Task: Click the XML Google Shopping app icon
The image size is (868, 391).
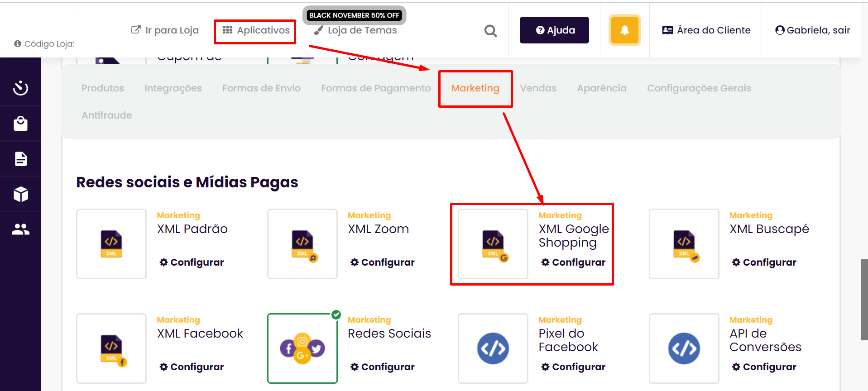Action: 493,244
